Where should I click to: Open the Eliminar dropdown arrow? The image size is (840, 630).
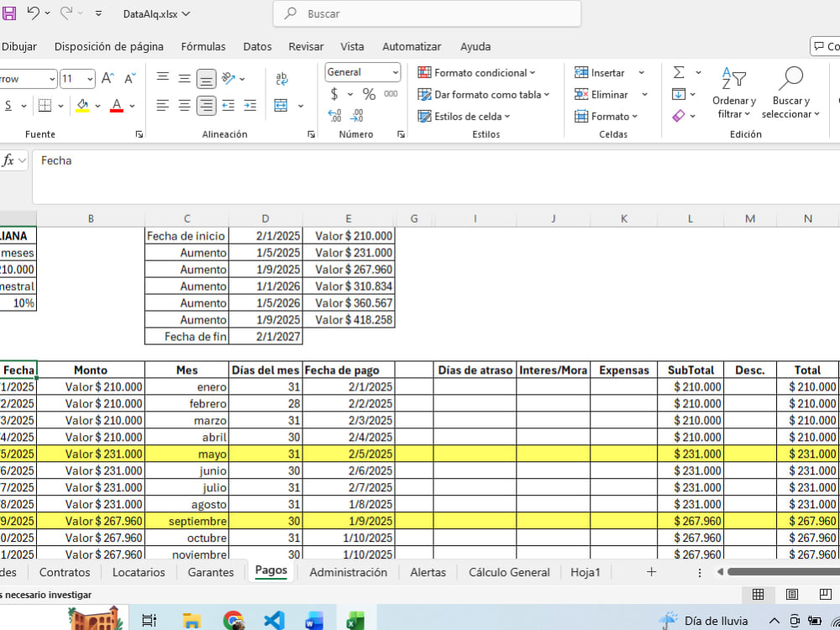click(644, 95)
